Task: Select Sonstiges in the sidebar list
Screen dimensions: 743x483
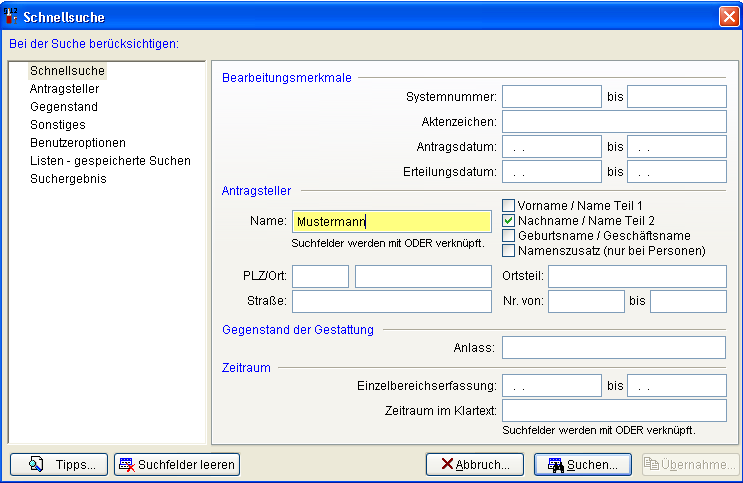Action: 58,125
